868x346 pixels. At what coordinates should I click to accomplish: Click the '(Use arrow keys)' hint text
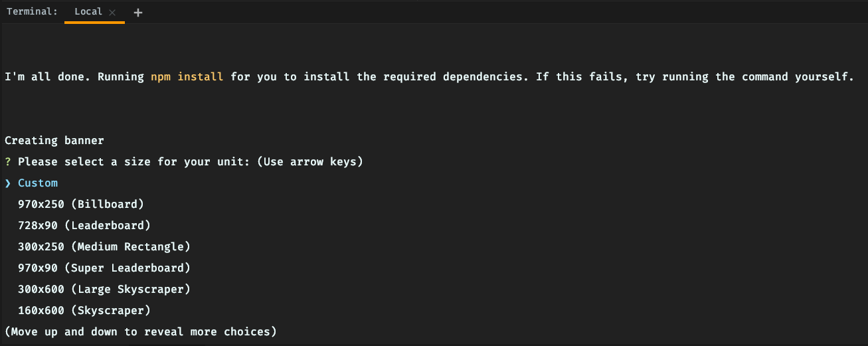pyautogui.click(x=310, y=161)
